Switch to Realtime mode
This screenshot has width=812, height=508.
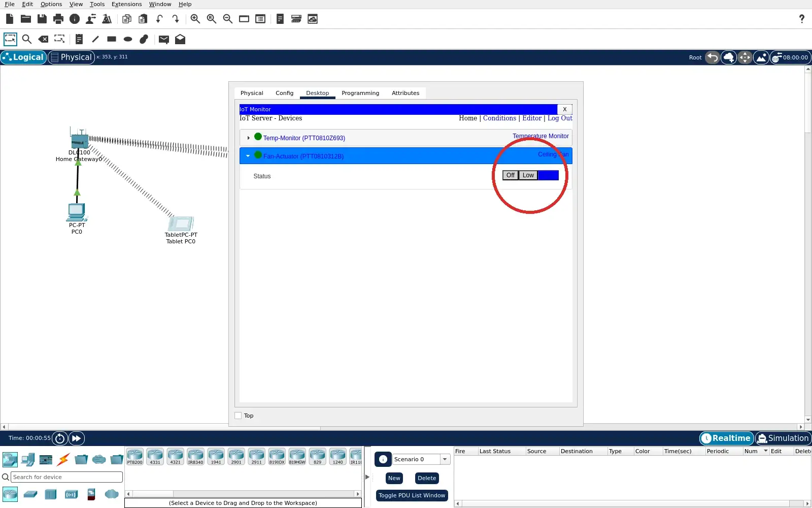point(726,438)
